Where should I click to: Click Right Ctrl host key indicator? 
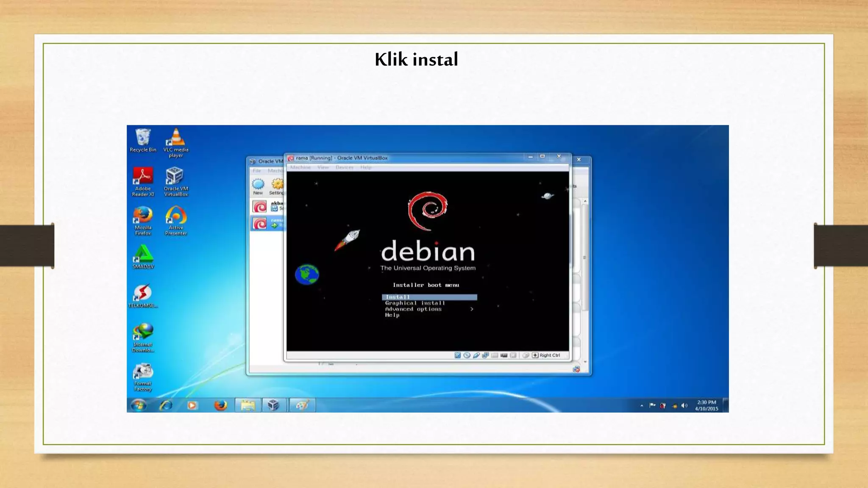pos(546,355)
